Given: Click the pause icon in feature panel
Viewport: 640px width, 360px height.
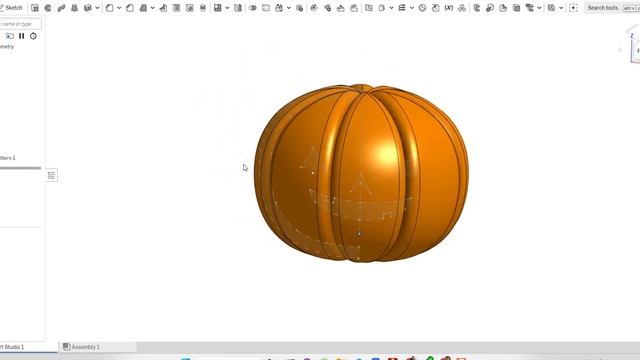Looking at the screenshot, I should (x=22, y=36).
